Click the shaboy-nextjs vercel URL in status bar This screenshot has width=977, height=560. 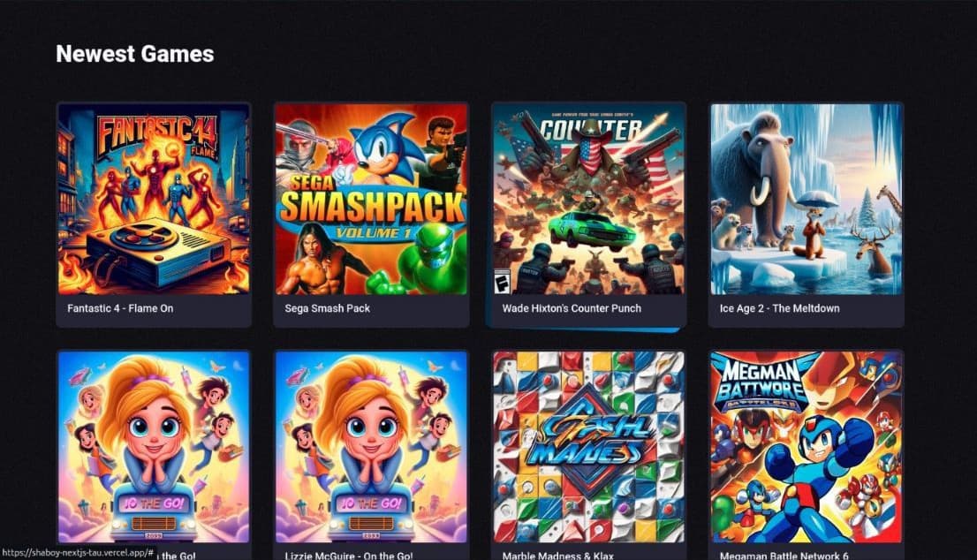[x=78, y=553]
